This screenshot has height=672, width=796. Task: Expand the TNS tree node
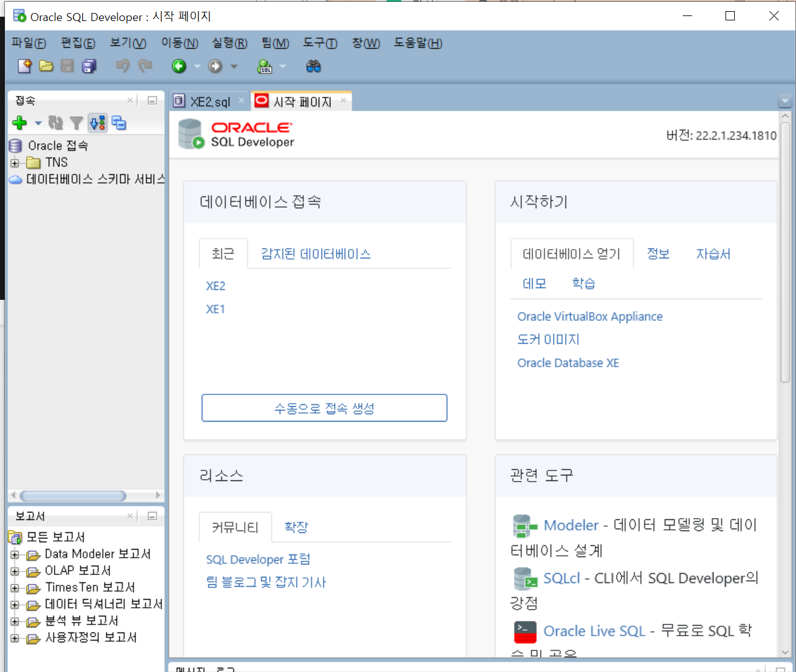coord(14,162)
